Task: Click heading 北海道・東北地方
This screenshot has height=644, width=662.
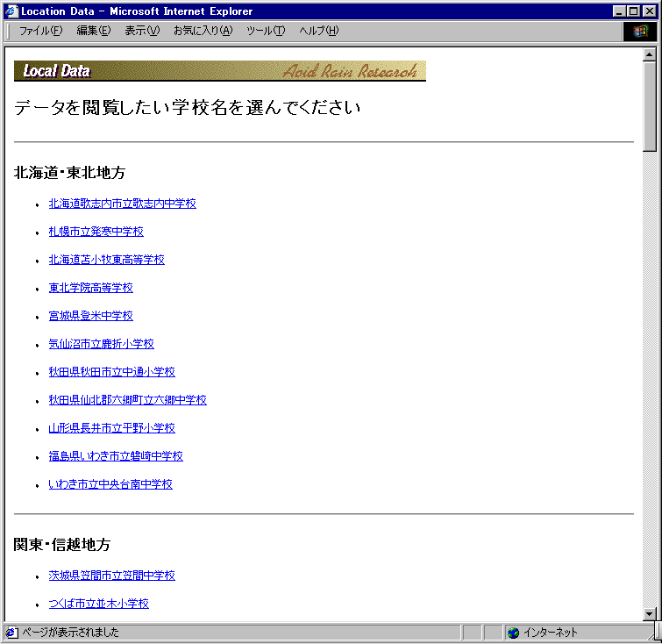Action: [x=69, y=173]
